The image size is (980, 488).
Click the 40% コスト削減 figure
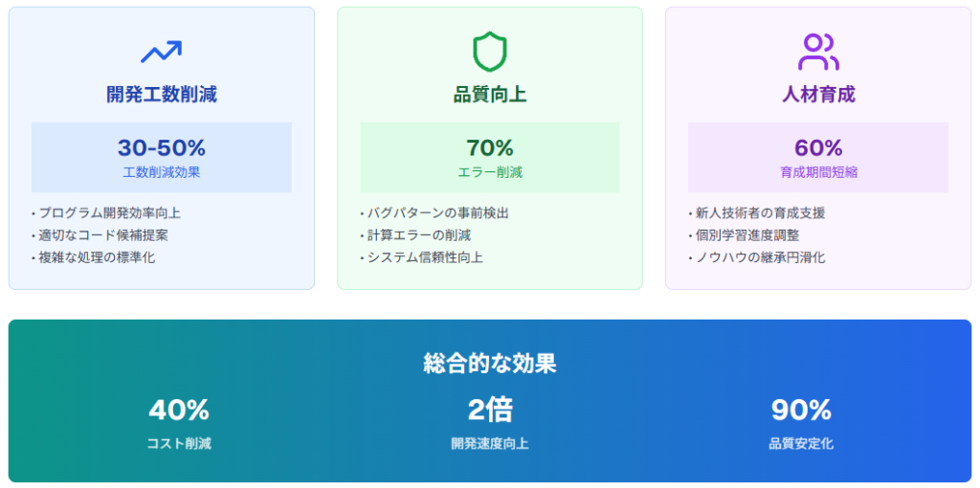pos(179,423)
